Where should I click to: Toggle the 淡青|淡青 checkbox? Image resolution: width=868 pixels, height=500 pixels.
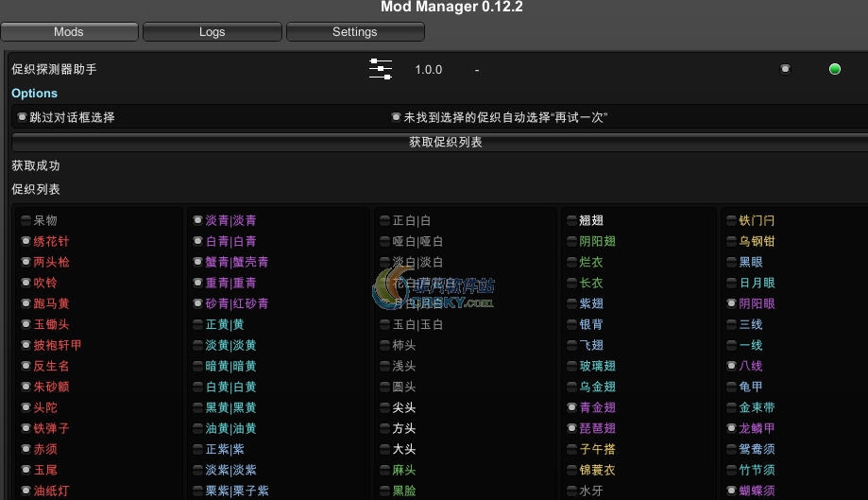tap(197, 220)
